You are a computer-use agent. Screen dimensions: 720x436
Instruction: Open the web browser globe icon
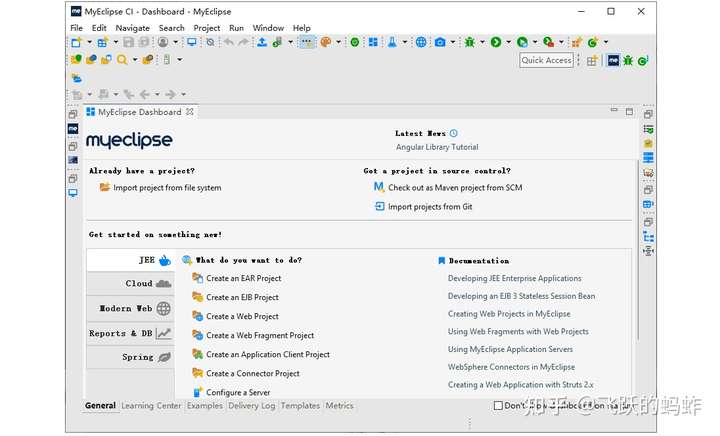[x=421, y=42]
